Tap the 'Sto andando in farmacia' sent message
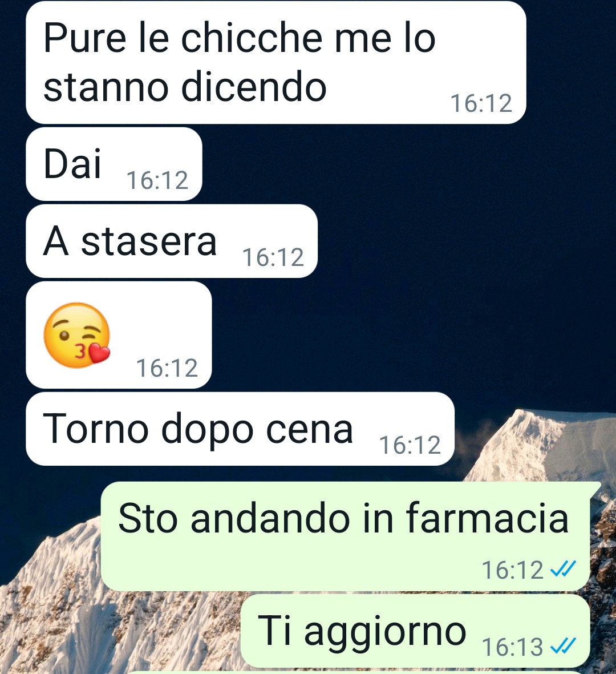 [x=346, y=536]
